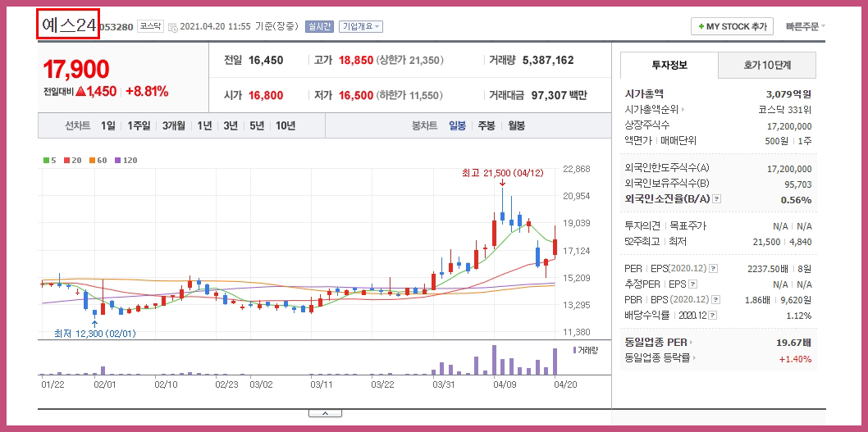Click the green 5-day moving average legend

click(49, 161)
